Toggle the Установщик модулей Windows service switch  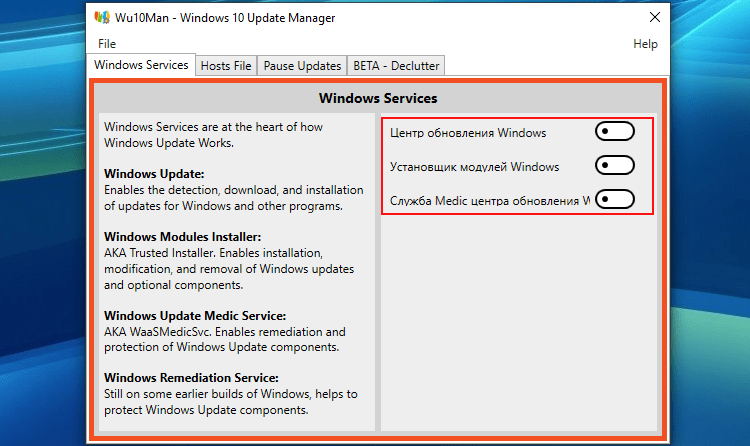(x=615, y=165)
